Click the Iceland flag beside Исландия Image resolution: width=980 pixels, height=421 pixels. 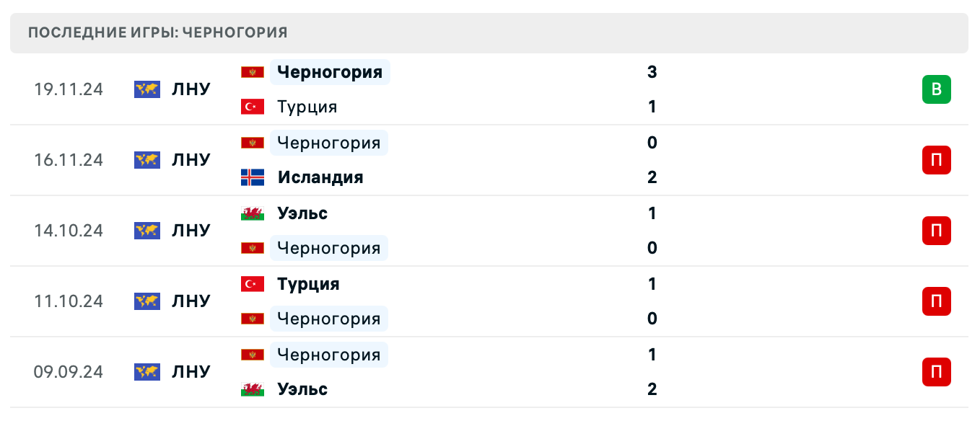(x=251, y=177)
